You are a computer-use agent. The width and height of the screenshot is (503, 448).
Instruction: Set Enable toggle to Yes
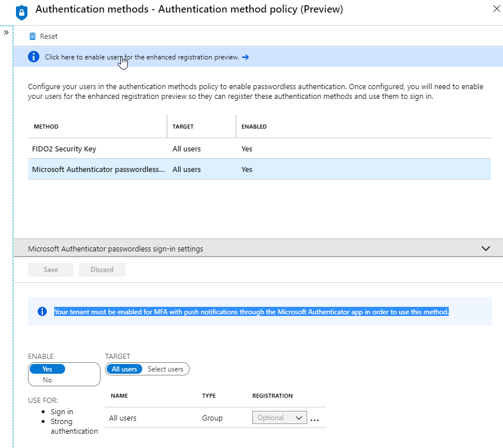pos(47,369)
